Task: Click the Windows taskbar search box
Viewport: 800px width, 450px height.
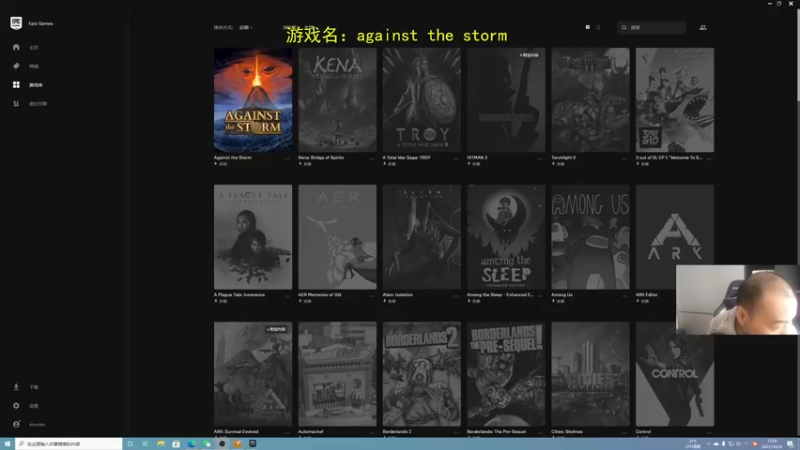Action: coord(69,444)
